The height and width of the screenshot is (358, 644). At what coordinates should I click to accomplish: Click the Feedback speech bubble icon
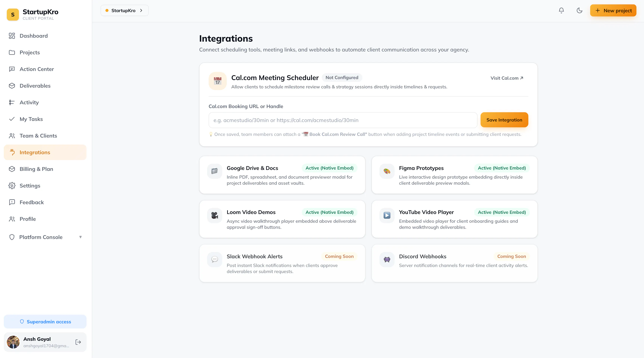pos(12,202)
